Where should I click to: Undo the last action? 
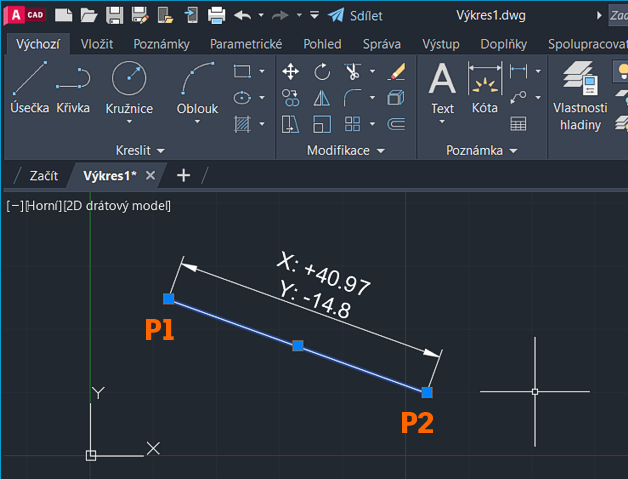pyautogui.click(x=243, y=16)
